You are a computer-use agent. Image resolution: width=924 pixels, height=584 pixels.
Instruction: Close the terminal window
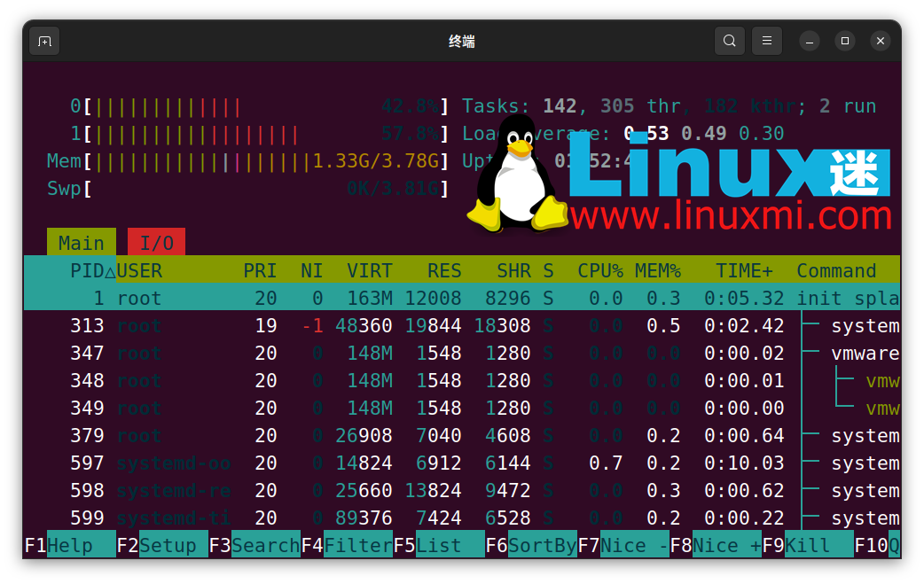click(881, 42)
